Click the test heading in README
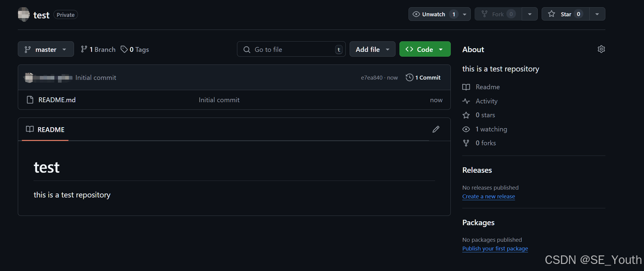Image resolution: width=644 pixels, height=271 pixels. (x=46, y=167)
